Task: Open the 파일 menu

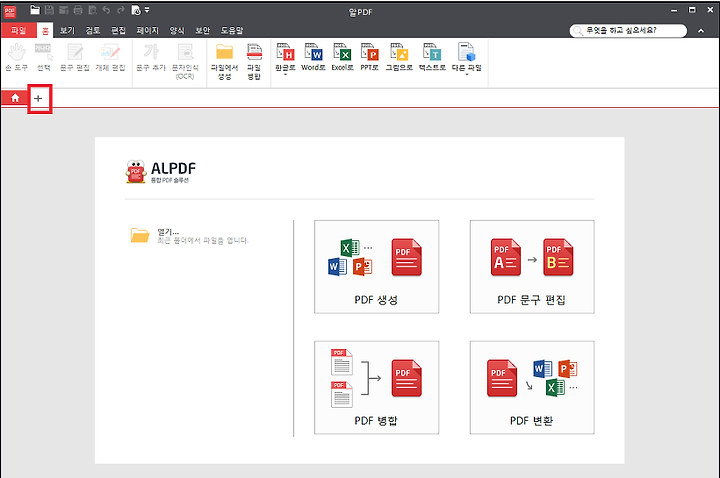Action: tap(18, 30)
